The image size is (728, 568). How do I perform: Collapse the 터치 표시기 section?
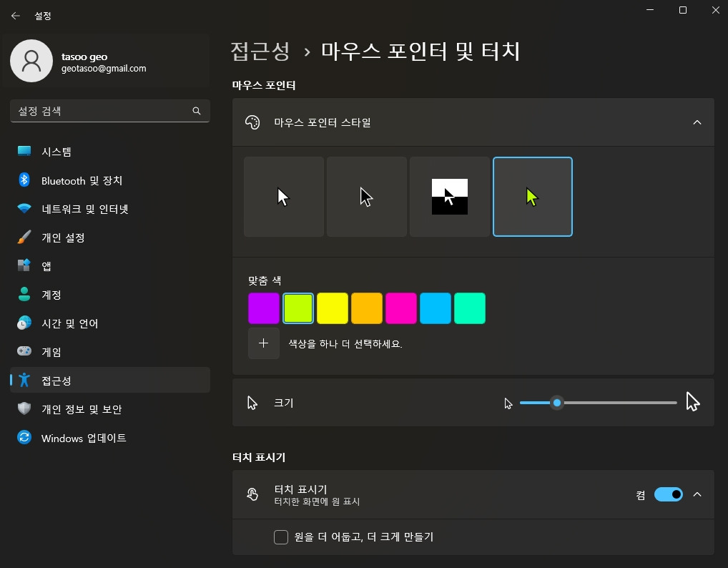(x=697, y=494)
